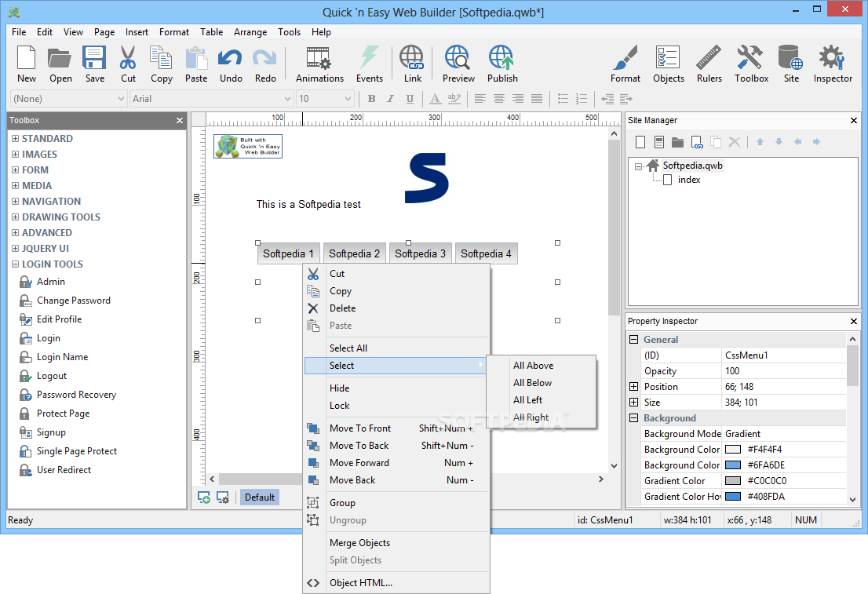Screen dimensions: 868x594
Task: Click the Softpedia 2 menu button
Action: click(354, 253)
